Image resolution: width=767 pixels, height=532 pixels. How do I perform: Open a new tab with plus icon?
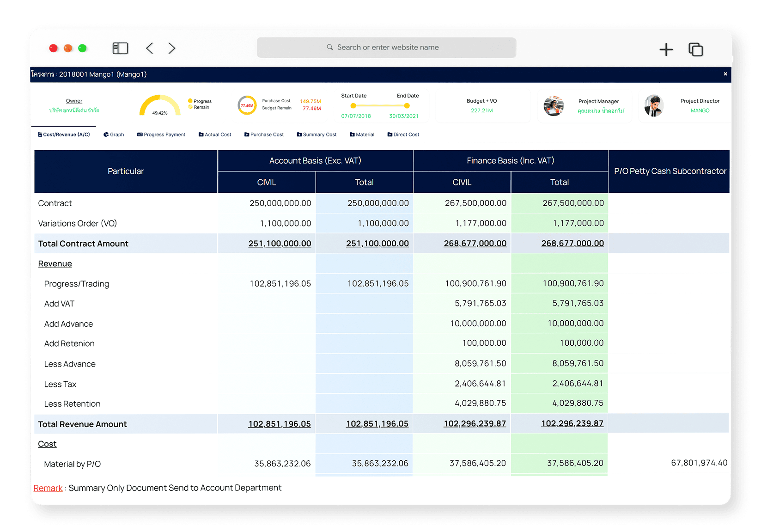[x=666, y=49]
